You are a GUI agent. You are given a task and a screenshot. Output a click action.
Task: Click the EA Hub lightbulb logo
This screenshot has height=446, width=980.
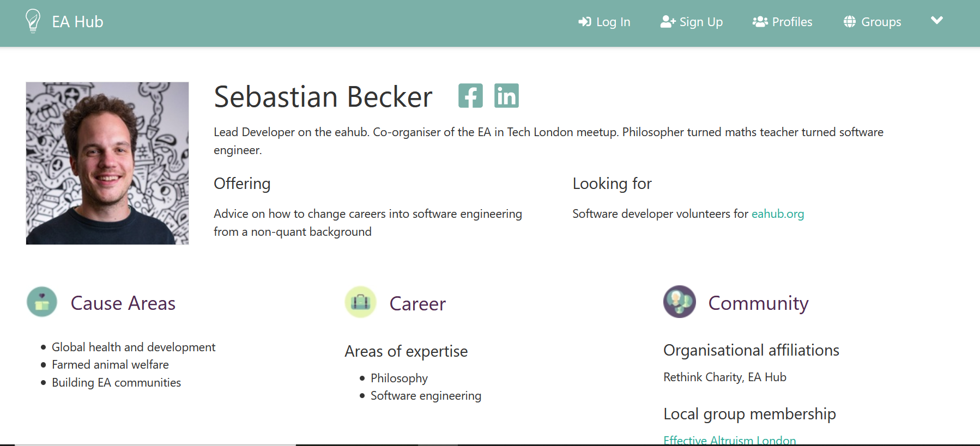pyautogui.click(x=33, y=21)
